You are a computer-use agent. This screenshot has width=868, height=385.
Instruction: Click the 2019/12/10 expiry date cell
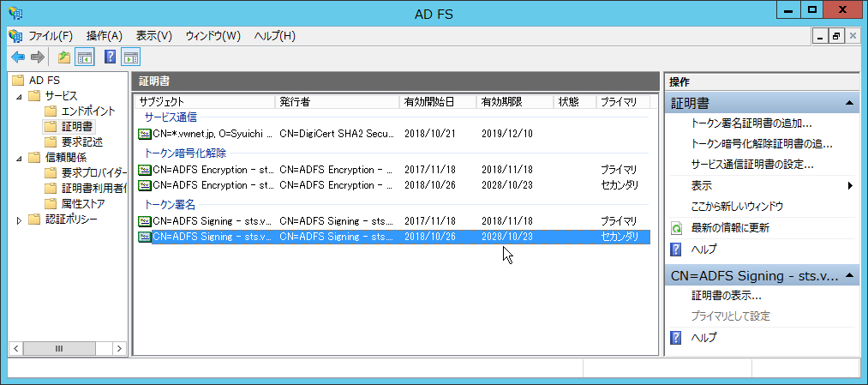[x=507, y=134]
